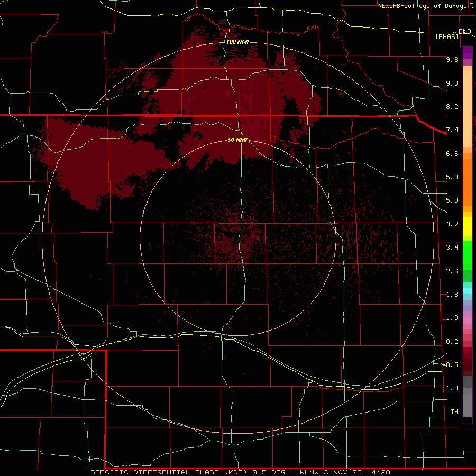This screenshot has width=476, height=476.
Task: Click the 50 NMI range ring label
Action: point(237,140)
